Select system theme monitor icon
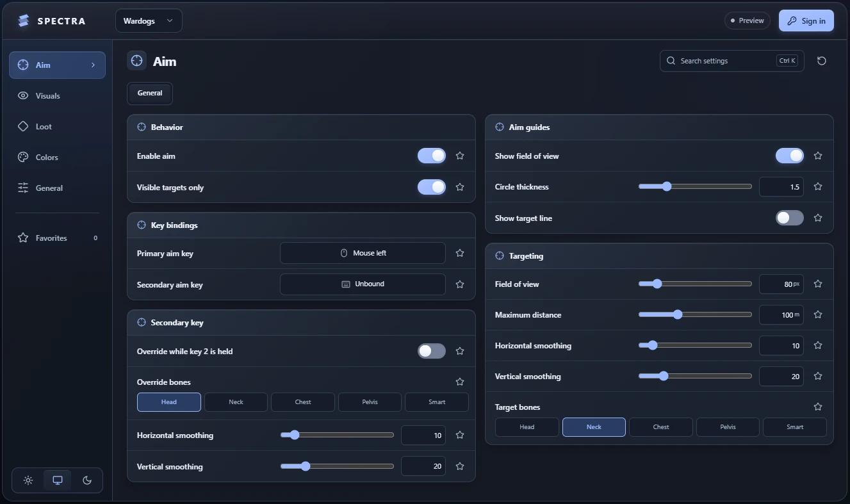 pyautogui.click(x=58, y=480)
